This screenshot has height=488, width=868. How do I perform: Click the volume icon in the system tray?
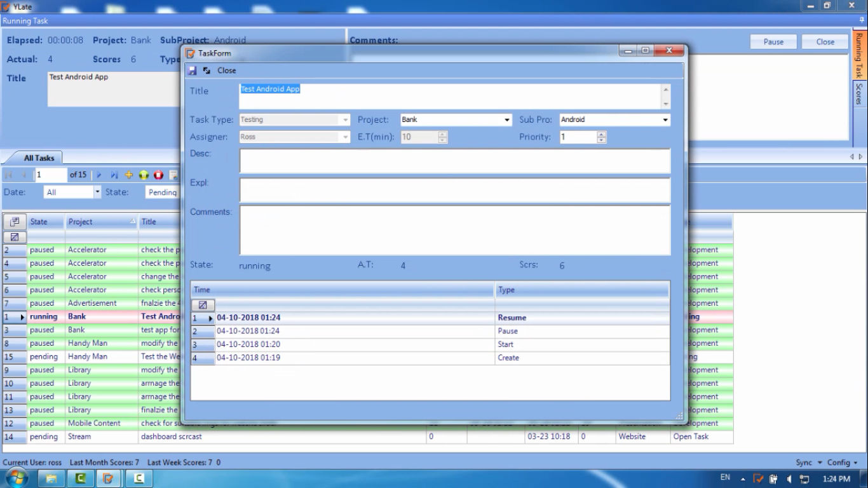tap(789, 478)
